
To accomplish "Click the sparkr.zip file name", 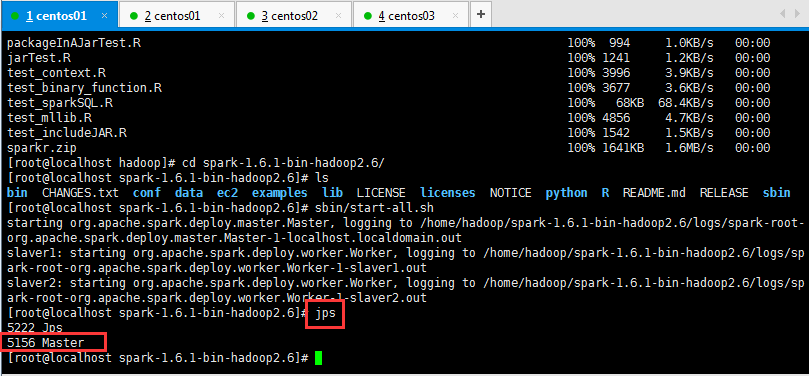I will point(42,148).
